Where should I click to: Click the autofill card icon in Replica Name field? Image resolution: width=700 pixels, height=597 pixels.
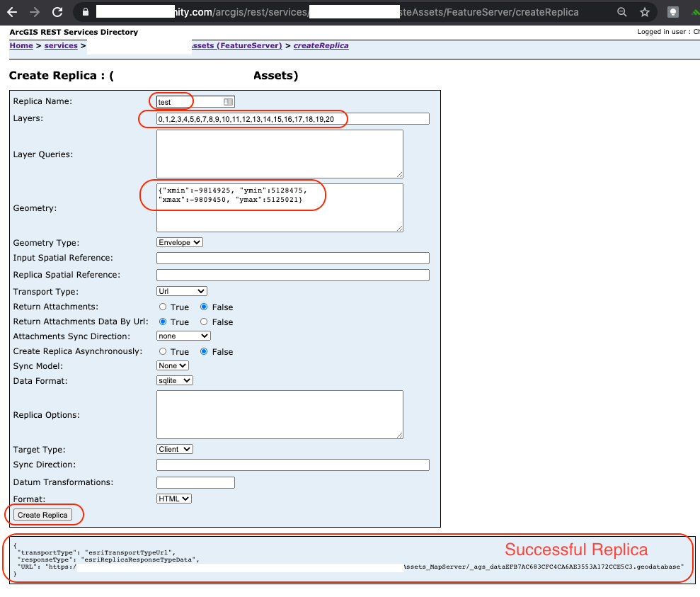click(x=228, y=102)
